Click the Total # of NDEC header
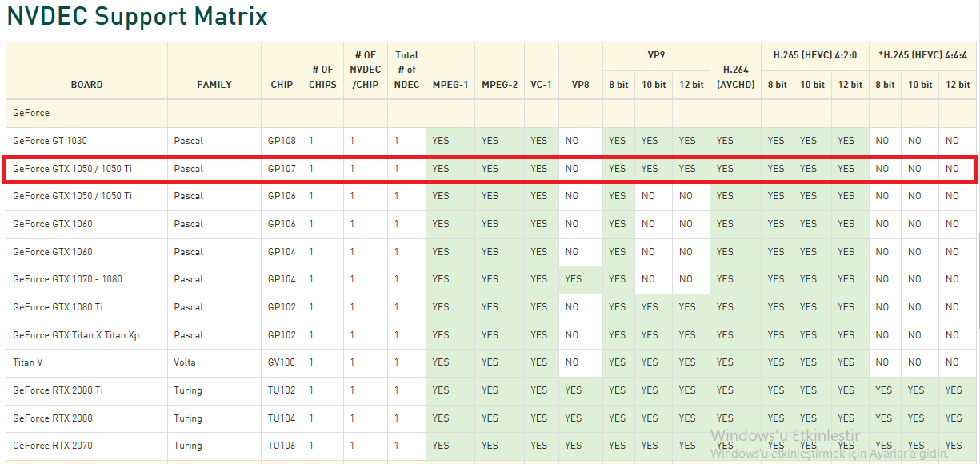 tap(407, 70)
